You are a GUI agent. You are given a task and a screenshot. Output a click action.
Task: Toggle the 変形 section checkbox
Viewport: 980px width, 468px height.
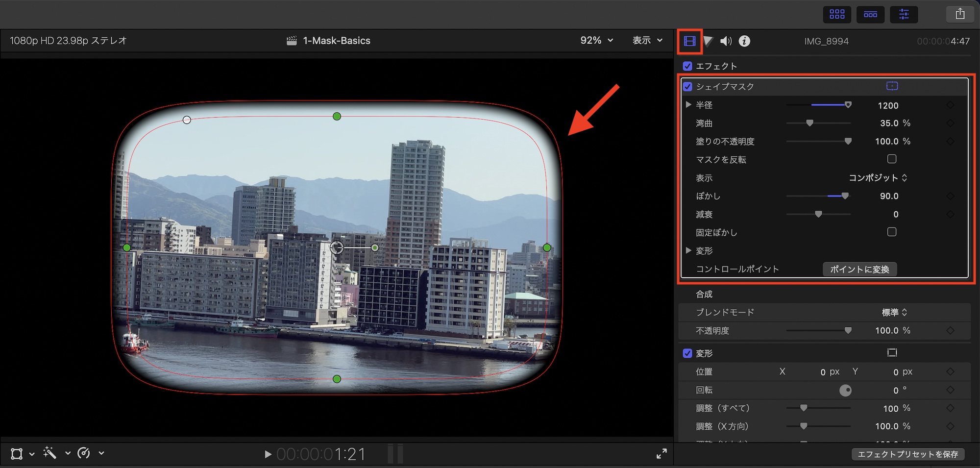tap(687, 353)
